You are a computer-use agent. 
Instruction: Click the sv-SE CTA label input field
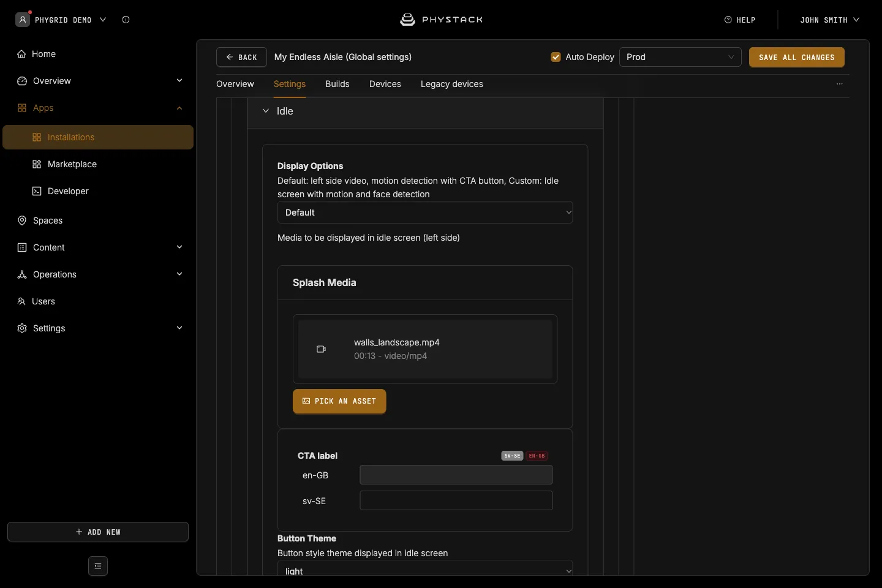[x=456, y=500]
